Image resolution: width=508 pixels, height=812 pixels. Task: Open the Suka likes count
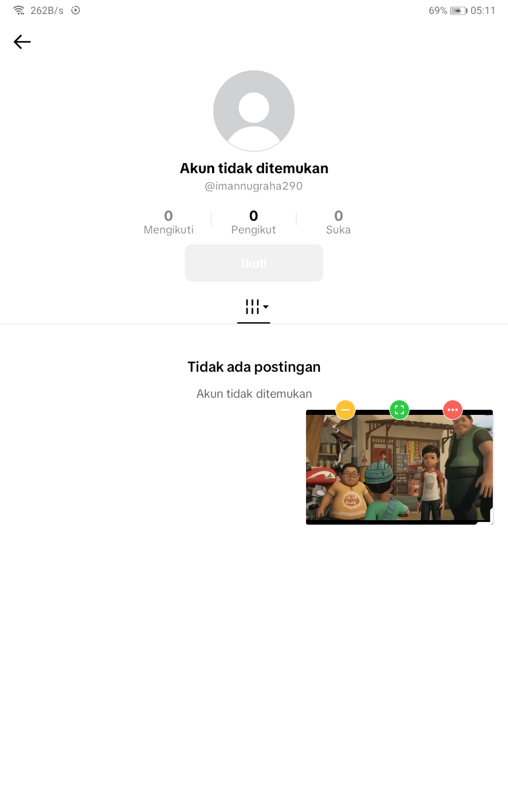338,222
